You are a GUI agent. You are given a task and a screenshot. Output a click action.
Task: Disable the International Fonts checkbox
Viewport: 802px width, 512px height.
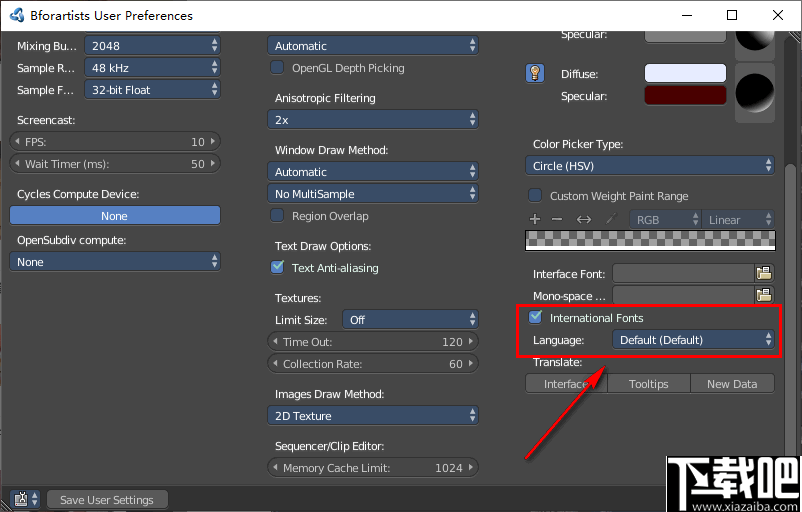click(x=536, y=318)
